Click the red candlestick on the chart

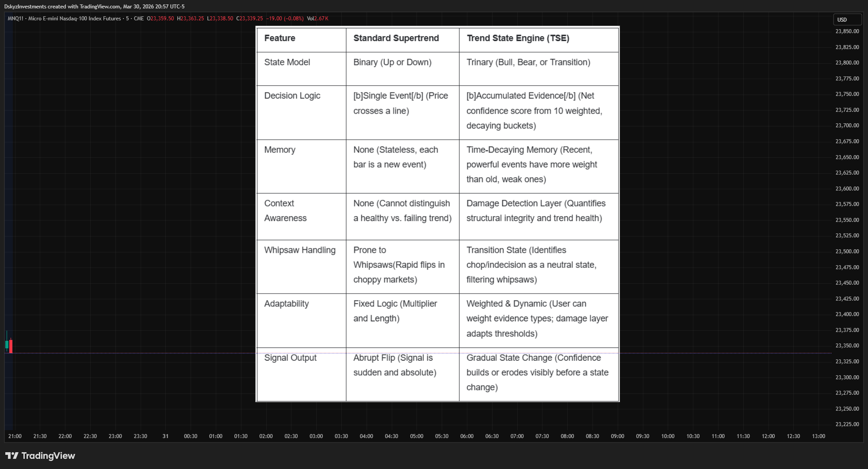[11, 346]
